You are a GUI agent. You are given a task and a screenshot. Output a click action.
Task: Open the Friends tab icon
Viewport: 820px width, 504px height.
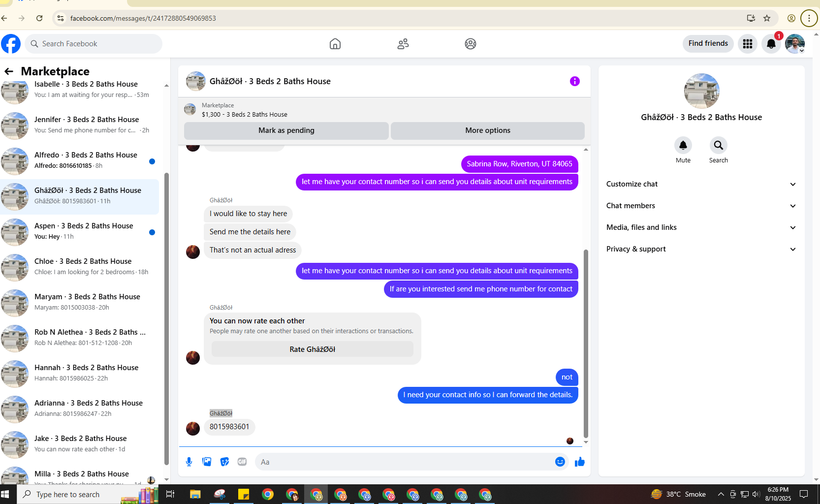[x=403, y=44]
